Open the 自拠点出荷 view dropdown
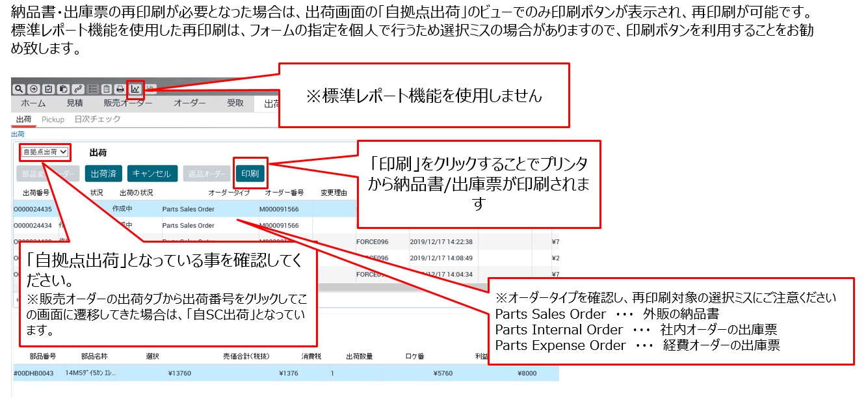 point(44,152)
